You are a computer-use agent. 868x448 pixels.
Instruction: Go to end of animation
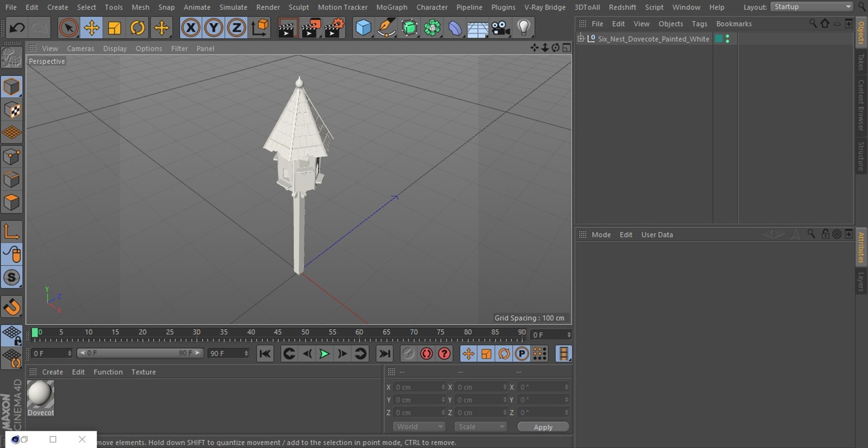385,354
